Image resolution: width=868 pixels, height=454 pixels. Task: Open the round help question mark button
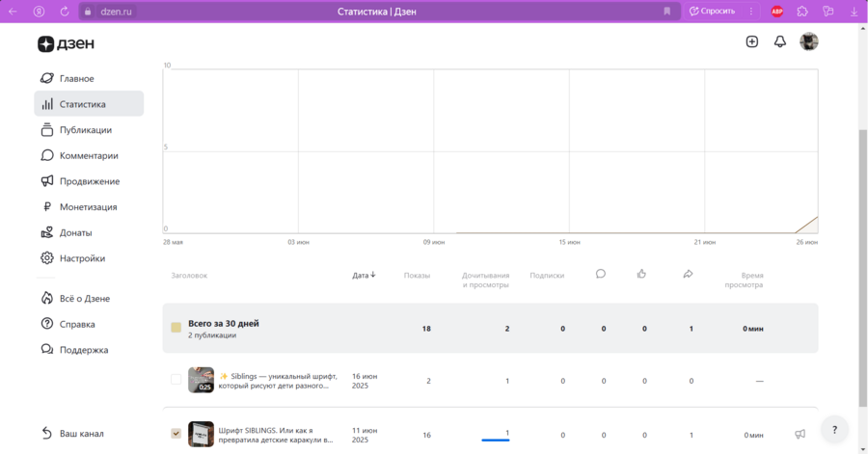point(834,430)
